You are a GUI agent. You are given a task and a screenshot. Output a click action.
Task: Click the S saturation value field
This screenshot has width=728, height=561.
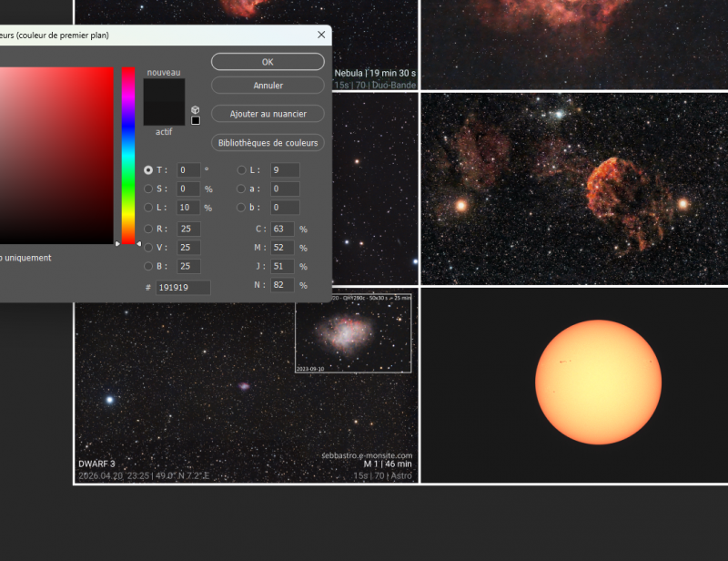[x=188, y=189]
